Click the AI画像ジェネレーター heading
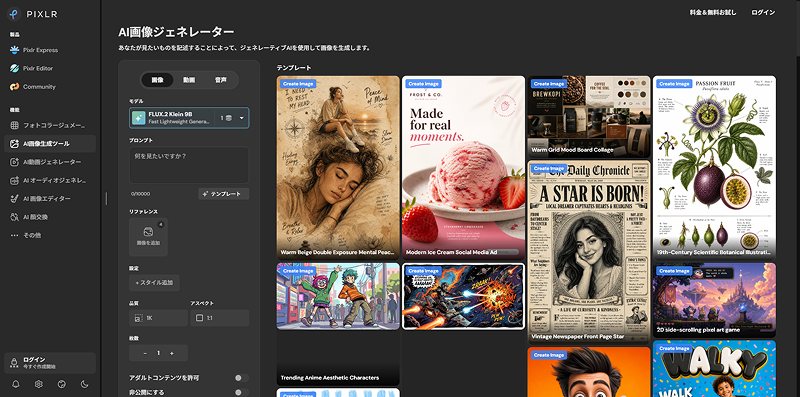 (x=176, y=32)
